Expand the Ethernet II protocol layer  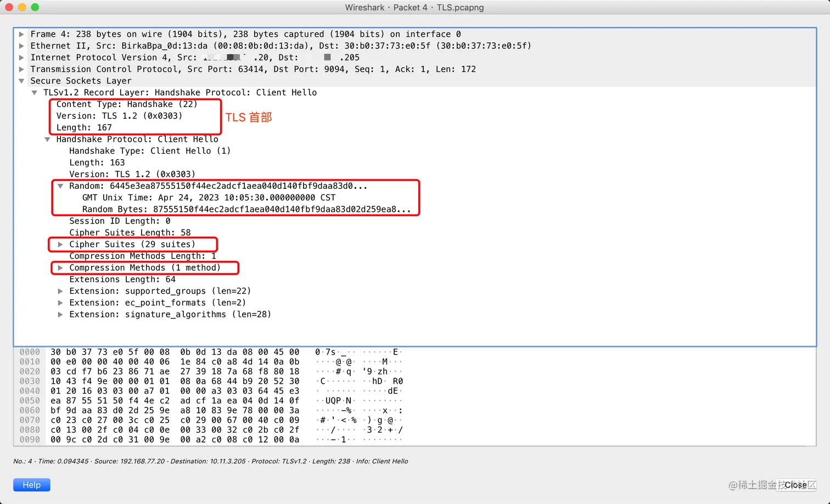click(x=21, y=46)
